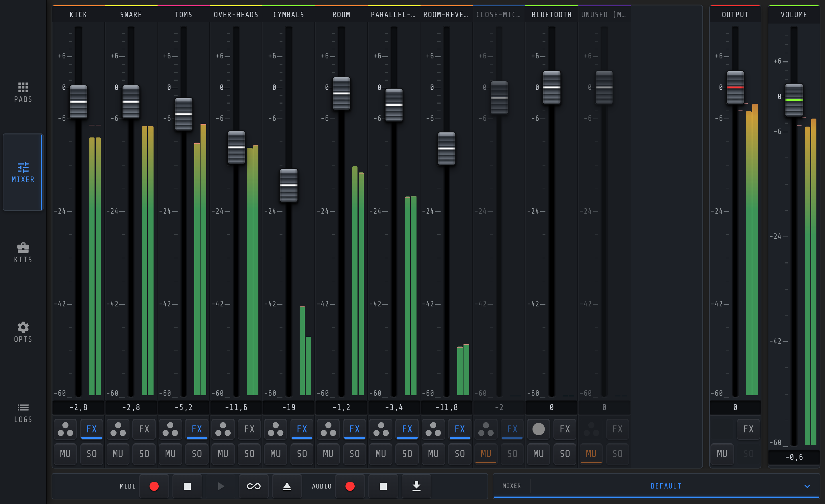
Task: Solo the Bluetooth channel
Action: tap(565, 454)
